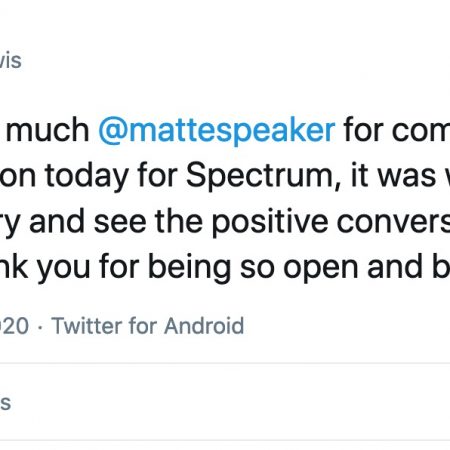Click the truncated word 'convers' in the tweet
This screenshot has width=450, height=450.
tap(393, 222)
